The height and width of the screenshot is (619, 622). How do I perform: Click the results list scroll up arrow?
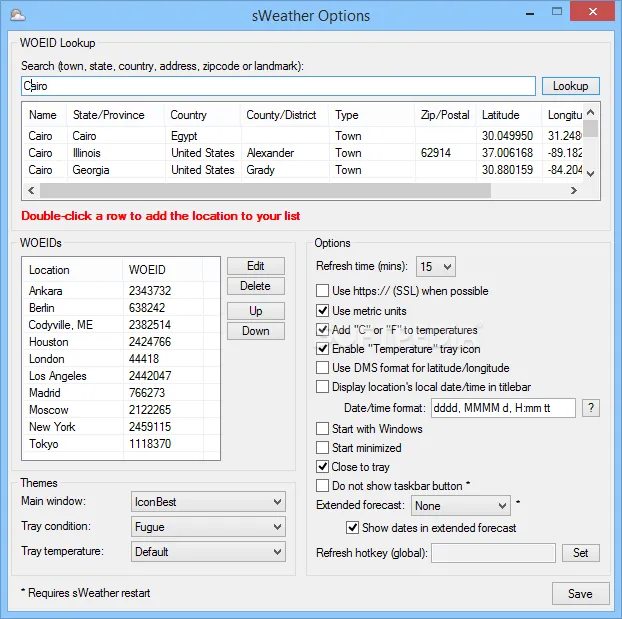pos(590,112)
